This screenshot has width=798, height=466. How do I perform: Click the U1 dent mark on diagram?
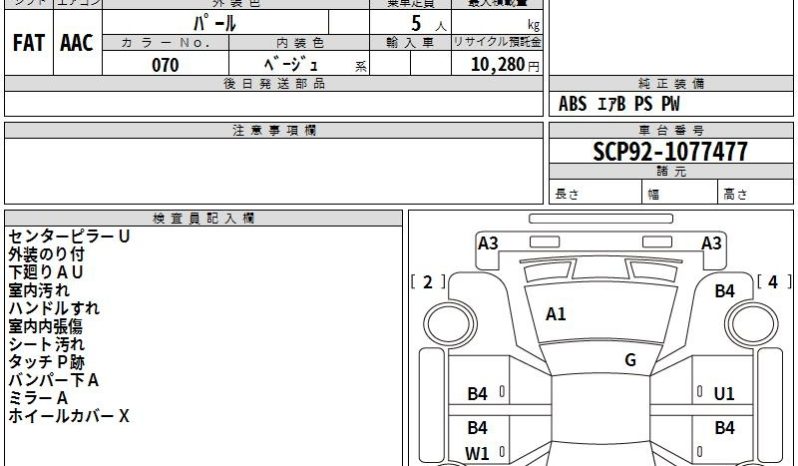724,394
